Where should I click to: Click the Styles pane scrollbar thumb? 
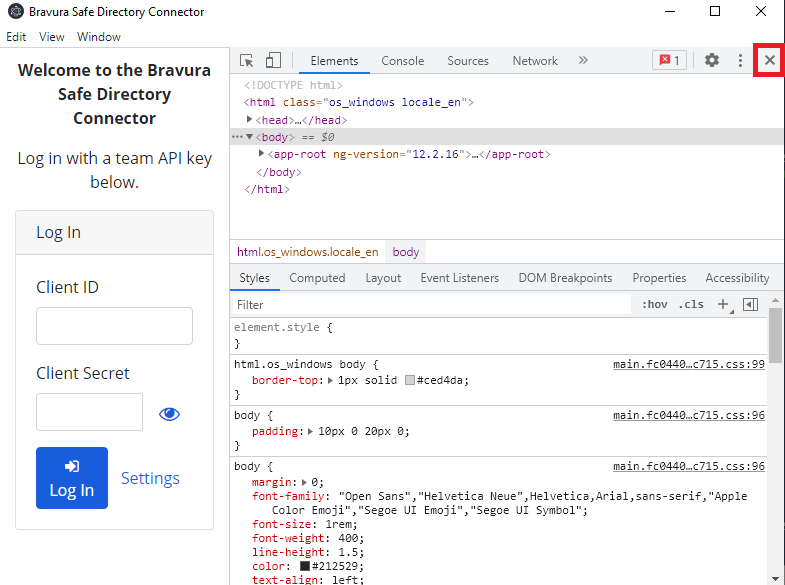tap(775, 335)
